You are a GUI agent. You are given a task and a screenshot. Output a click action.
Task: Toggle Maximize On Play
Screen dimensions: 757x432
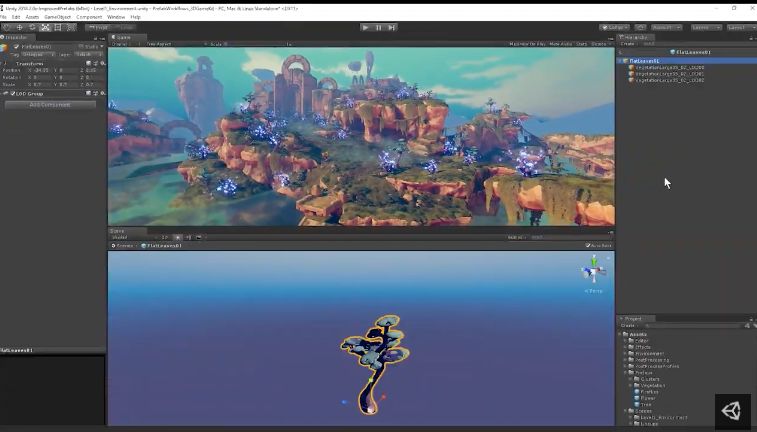tap(527, 44)
